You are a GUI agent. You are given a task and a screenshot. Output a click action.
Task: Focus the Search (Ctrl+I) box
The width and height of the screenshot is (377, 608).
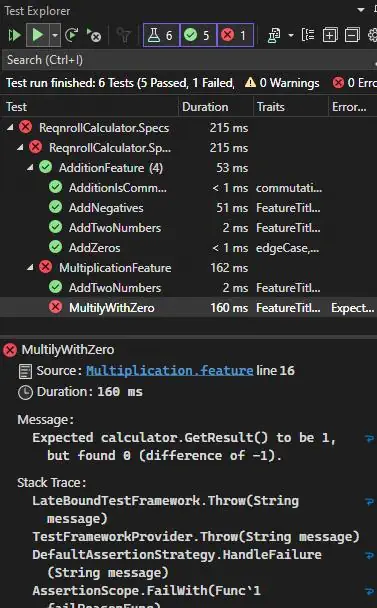(188, 60)
